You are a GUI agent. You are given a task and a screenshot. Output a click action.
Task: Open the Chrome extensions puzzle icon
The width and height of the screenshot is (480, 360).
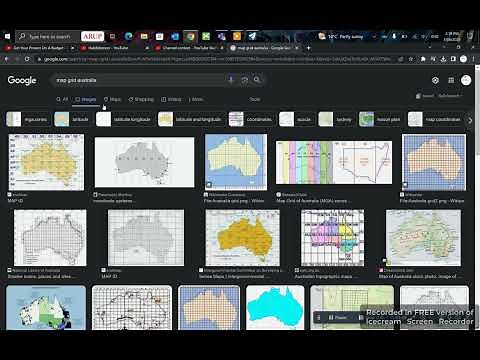click(423, 59)
